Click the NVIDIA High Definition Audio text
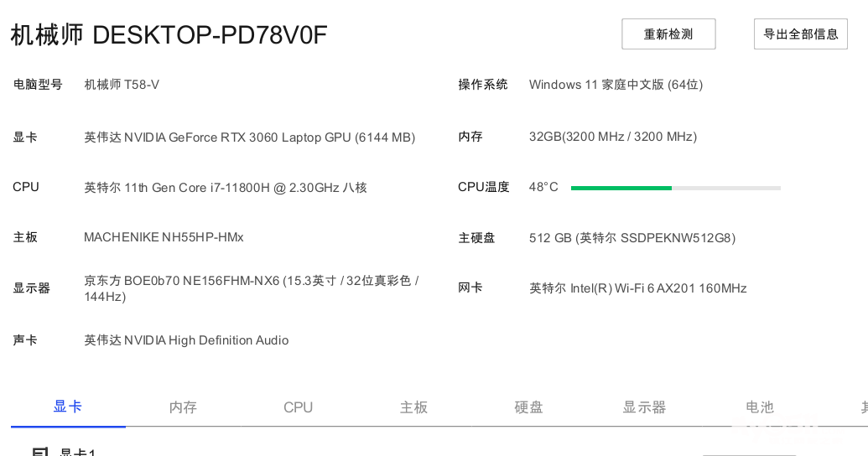The height and width of the screenshot is (456, 868). tap(186, 340)
